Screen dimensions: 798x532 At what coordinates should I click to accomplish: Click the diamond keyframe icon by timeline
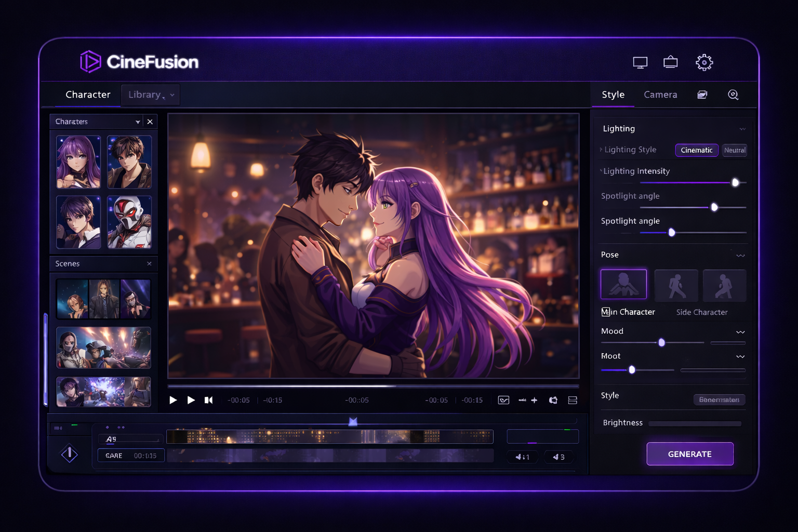[x=70, y=454]
